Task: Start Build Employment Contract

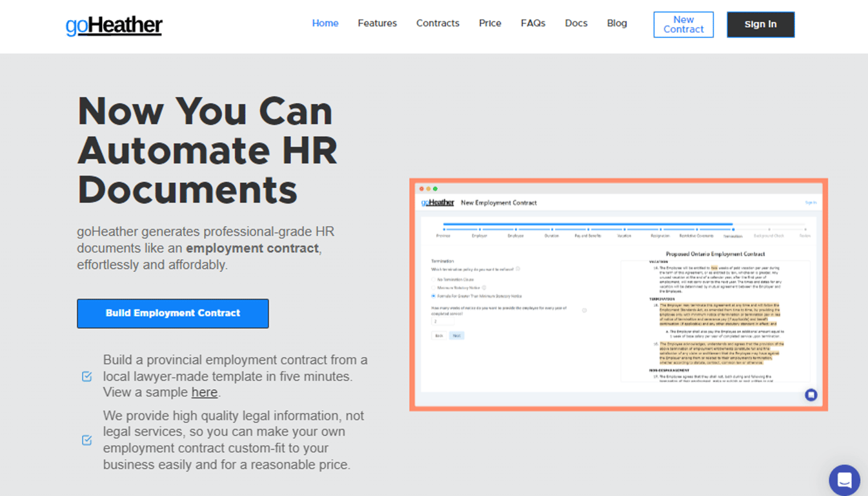Action: 173,313
